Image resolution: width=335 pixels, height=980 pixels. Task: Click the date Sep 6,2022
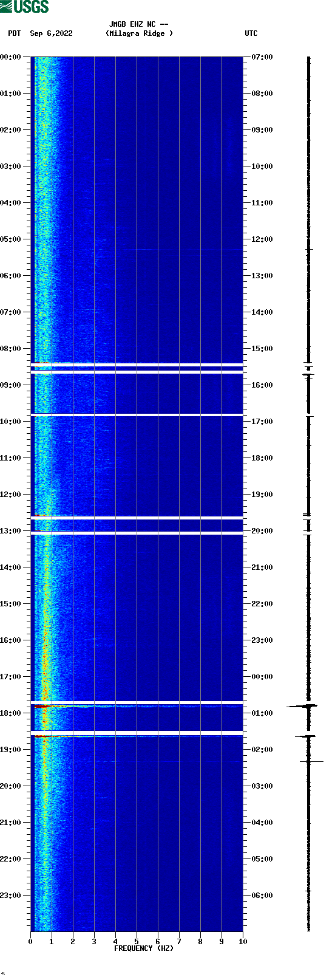tap(51, 33)
